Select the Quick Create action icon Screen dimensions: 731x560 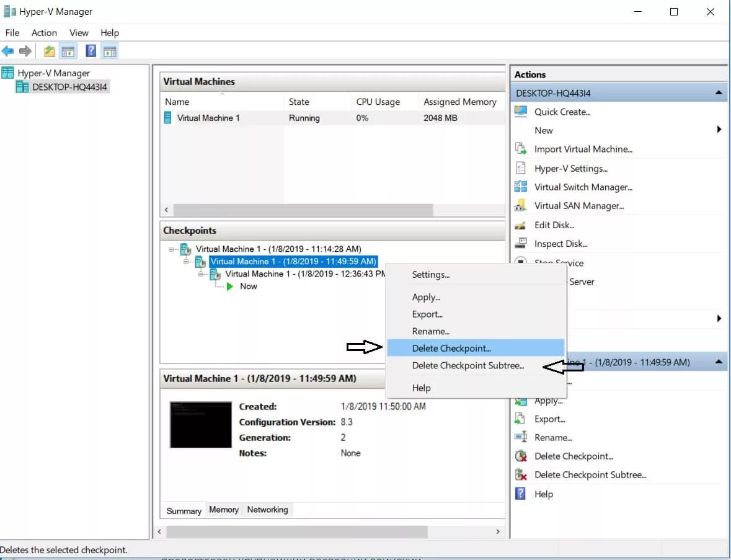521,112
